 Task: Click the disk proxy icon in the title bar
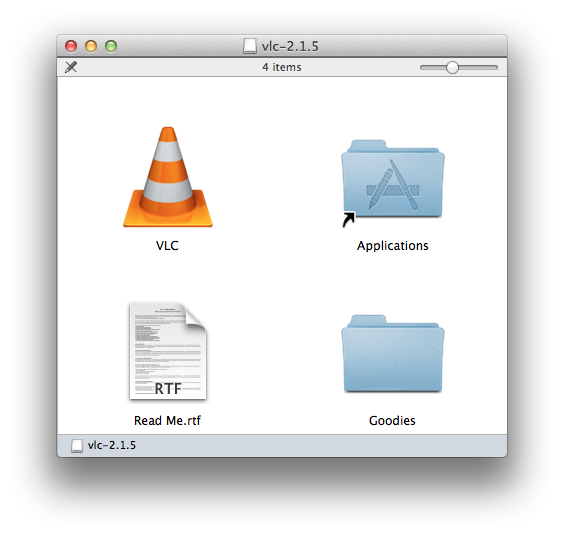[x=250, y=46]
